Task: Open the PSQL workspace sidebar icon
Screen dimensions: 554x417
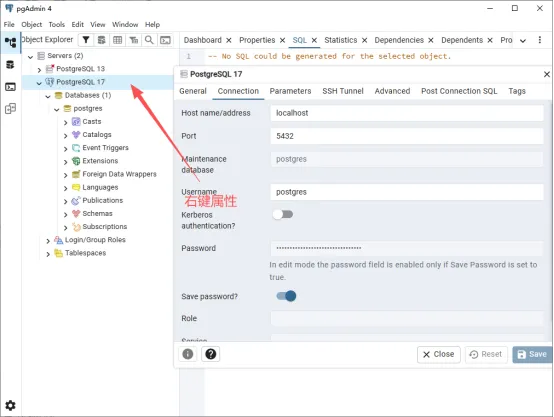Action: [x=11, y=87]
